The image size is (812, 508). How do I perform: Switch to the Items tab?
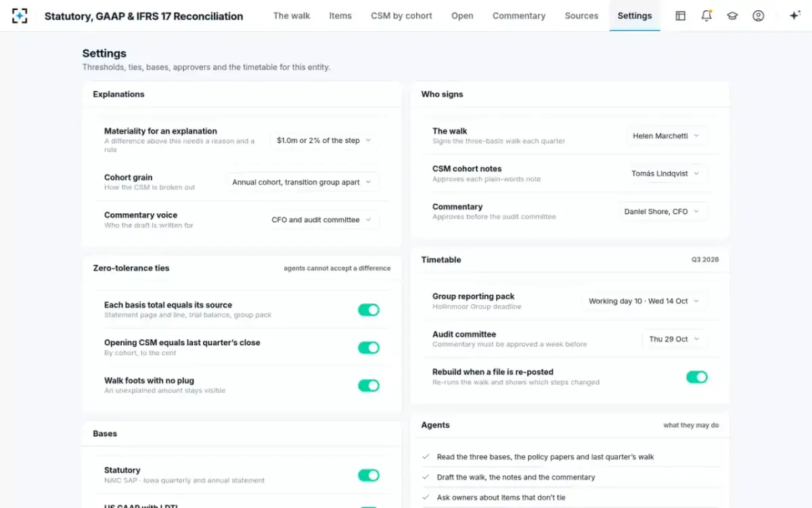pos(340,16)
